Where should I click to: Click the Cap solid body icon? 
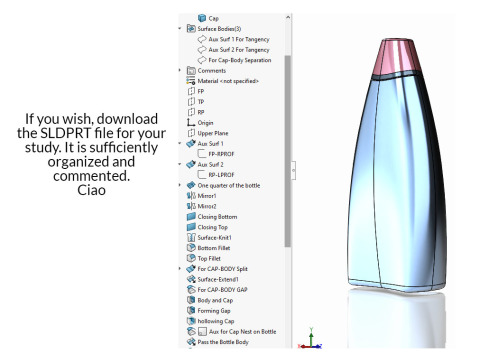click(202, 18)
